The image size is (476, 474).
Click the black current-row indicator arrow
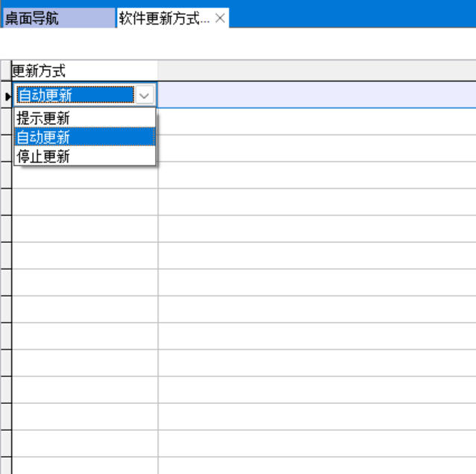[x=7, y=95]
